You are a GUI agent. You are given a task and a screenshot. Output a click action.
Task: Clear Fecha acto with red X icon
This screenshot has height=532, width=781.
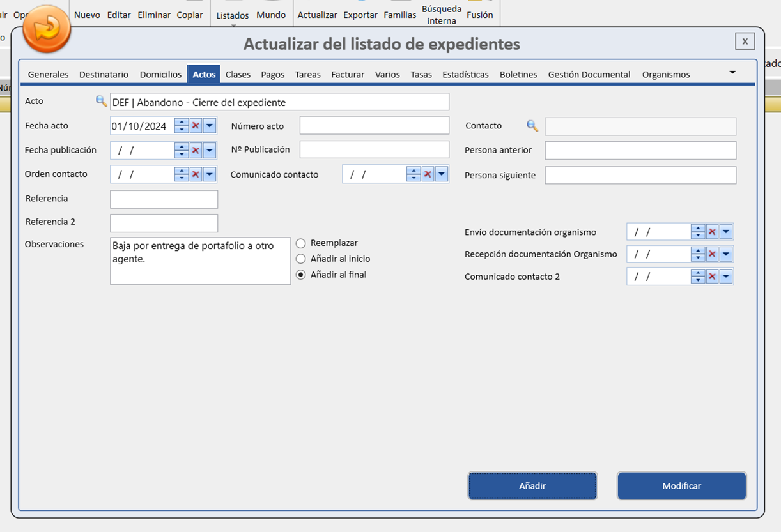click(x=196, y=126)
